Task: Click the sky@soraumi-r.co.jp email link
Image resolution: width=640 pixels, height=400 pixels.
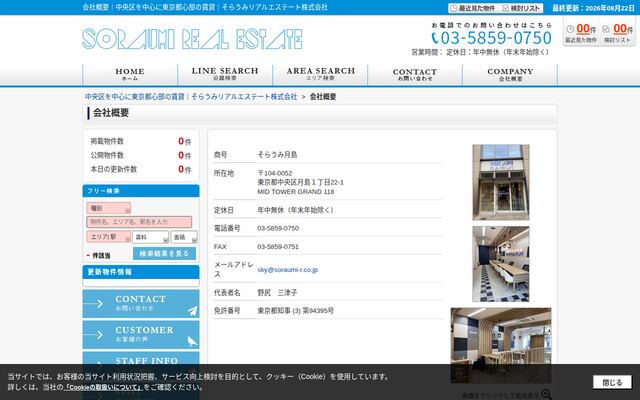Action: (288, 270)
